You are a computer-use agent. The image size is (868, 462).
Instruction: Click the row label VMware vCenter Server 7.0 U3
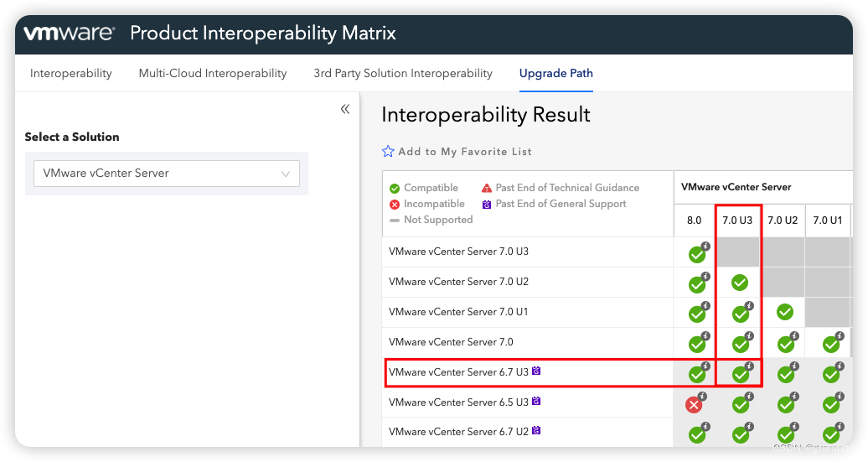click(x=458, y=252)
